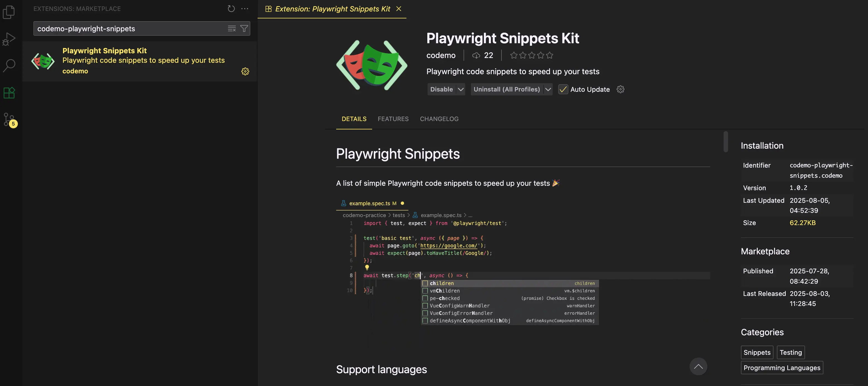Click the details pane scrollbar thumb

(726, 142)
